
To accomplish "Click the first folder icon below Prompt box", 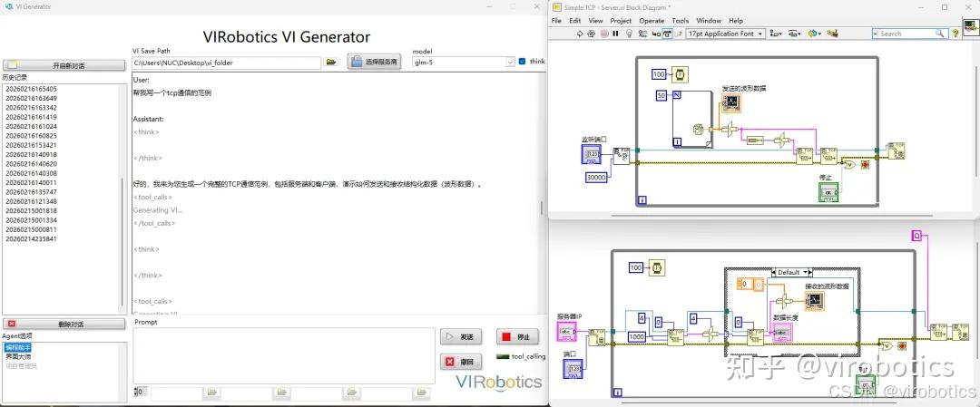I will pos(211,392).
